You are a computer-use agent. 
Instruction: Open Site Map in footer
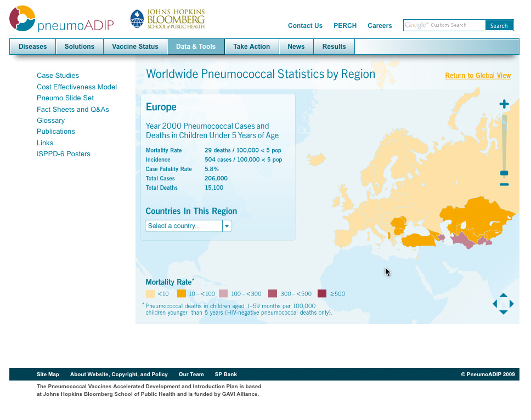click(x=48, y=374)
